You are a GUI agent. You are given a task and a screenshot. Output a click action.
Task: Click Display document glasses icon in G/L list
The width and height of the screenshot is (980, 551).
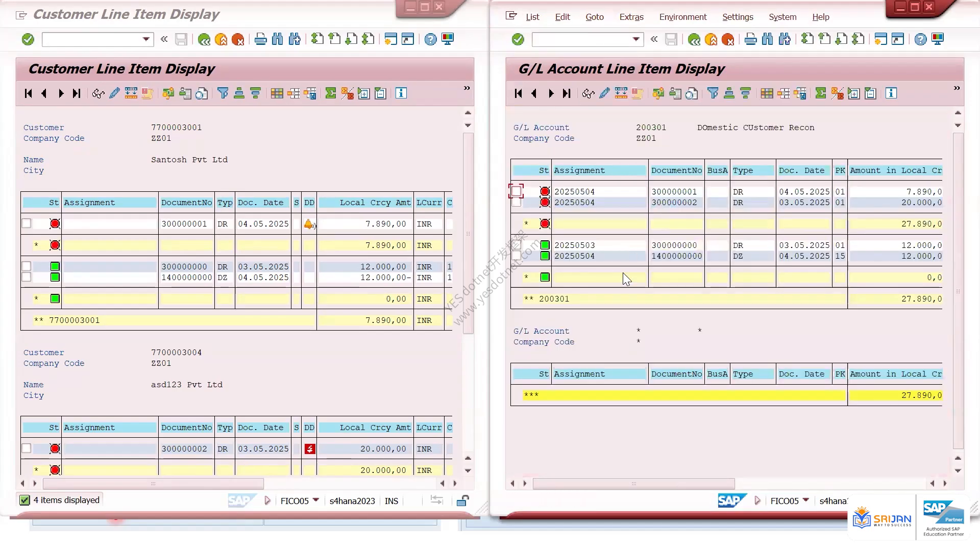tap(588, 93)
